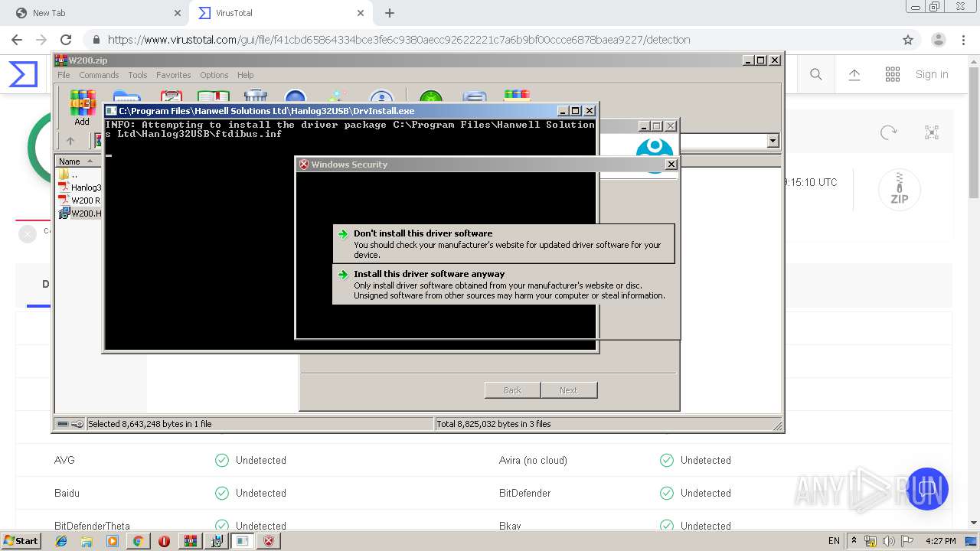Screen dimensions: 980x551
Task: Click the Chrome address bar URL
Action: [x=399, y=40]
